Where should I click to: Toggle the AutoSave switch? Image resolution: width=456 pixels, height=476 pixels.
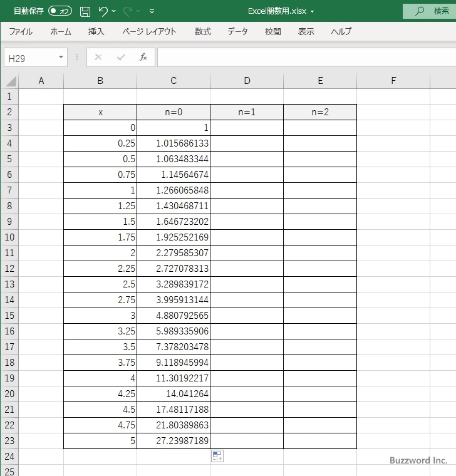pyautogui.click(x=60, y=11)
